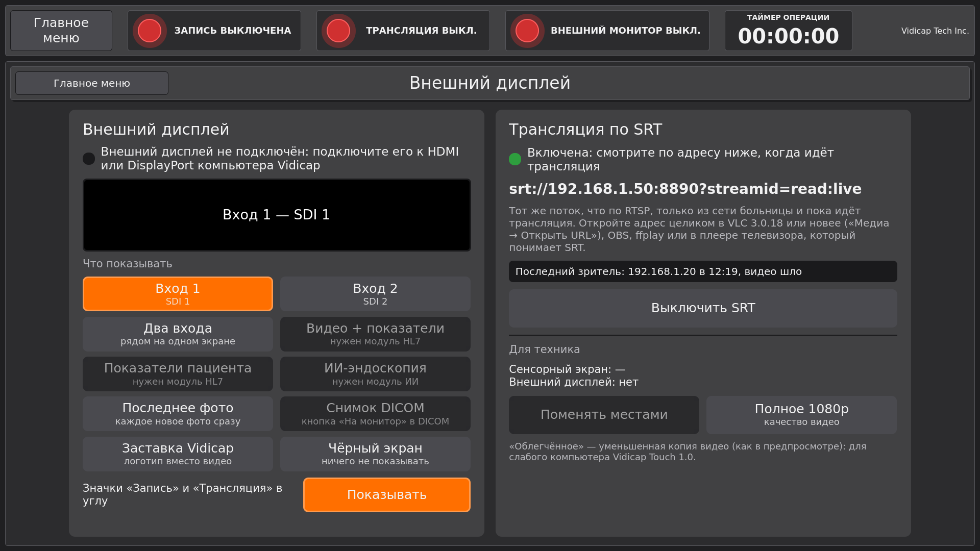Select ИИ-эндоскопия option
The image size is (980, 551).
click(375, 374)
